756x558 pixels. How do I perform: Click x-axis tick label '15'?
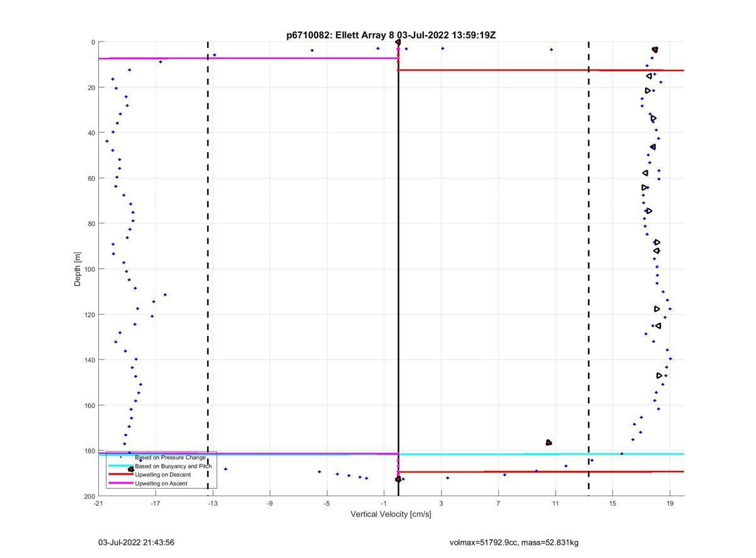click(613, 503)
